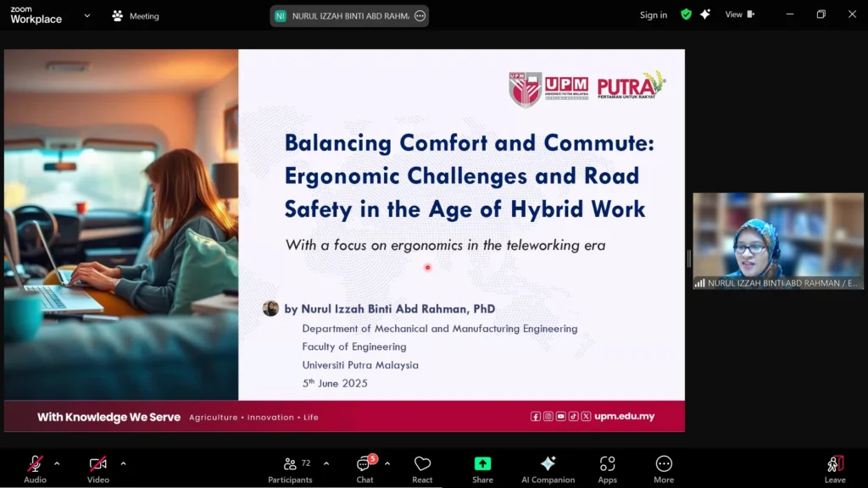Open the View layout menu

pos(739,14)
